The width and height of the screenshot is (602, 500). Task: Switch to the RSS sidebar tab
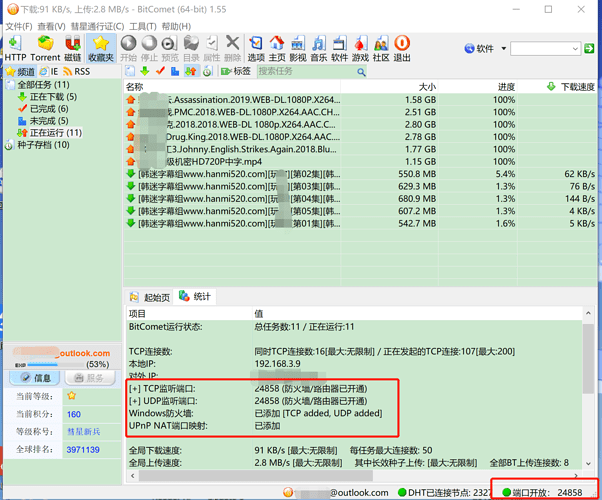point(77,71)
